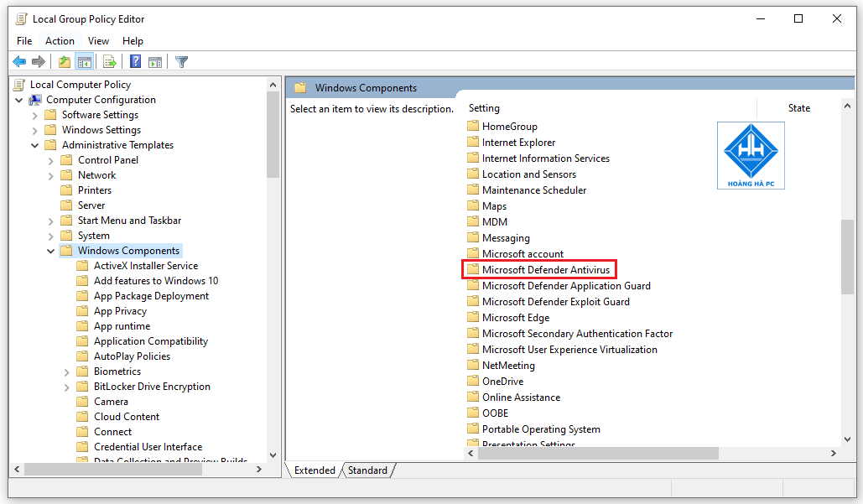
Task: Click the Camera folder icon in tree
Action: point(82,401)
